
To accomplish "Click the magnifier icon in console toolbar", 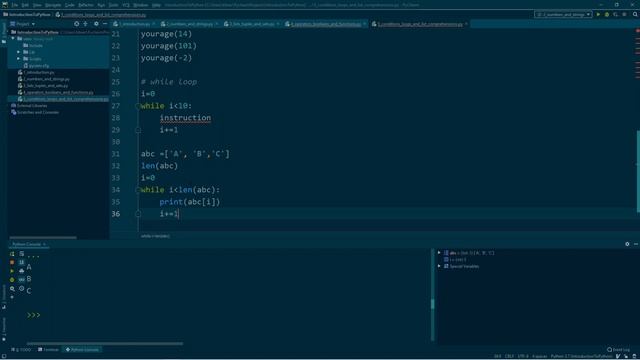I will (x=12, y=289).
